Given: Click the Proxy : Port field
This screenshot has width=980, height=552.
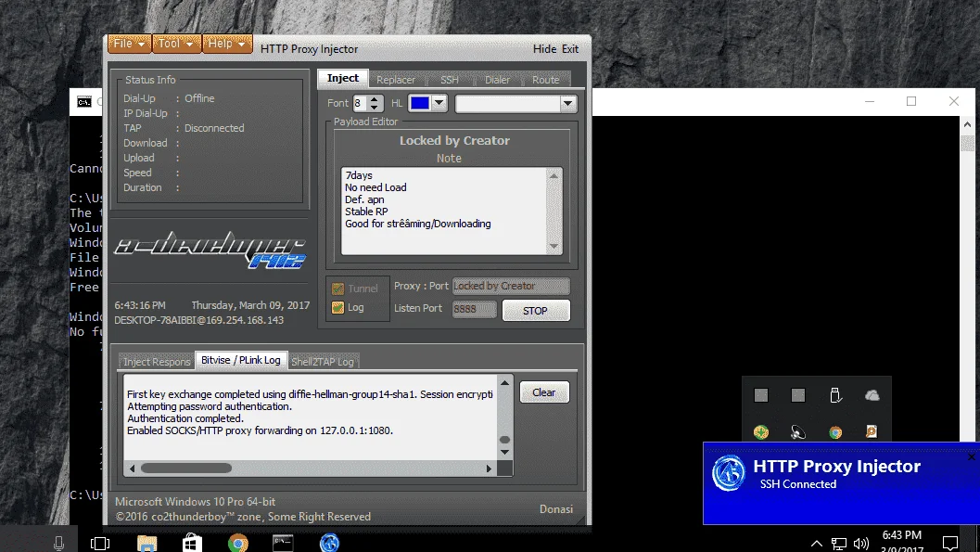Looking at the screenshot, I should 511,286.
